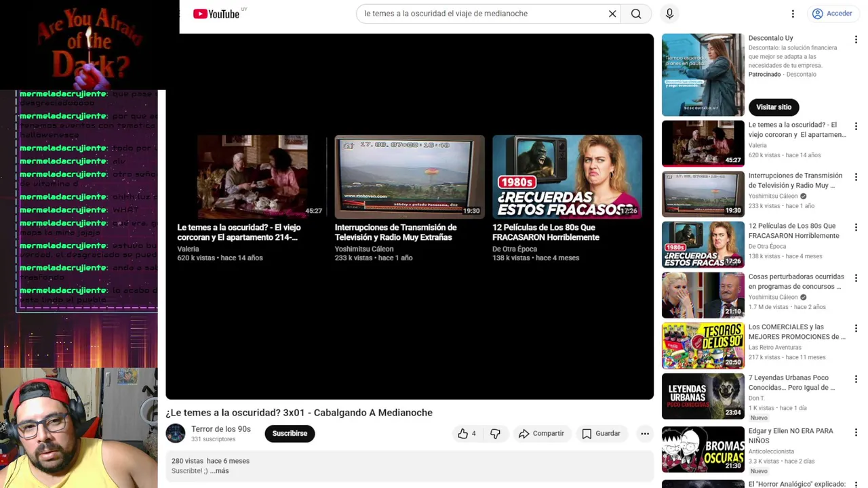Open options menu for Descontalo Uy ad

[856, 41]
